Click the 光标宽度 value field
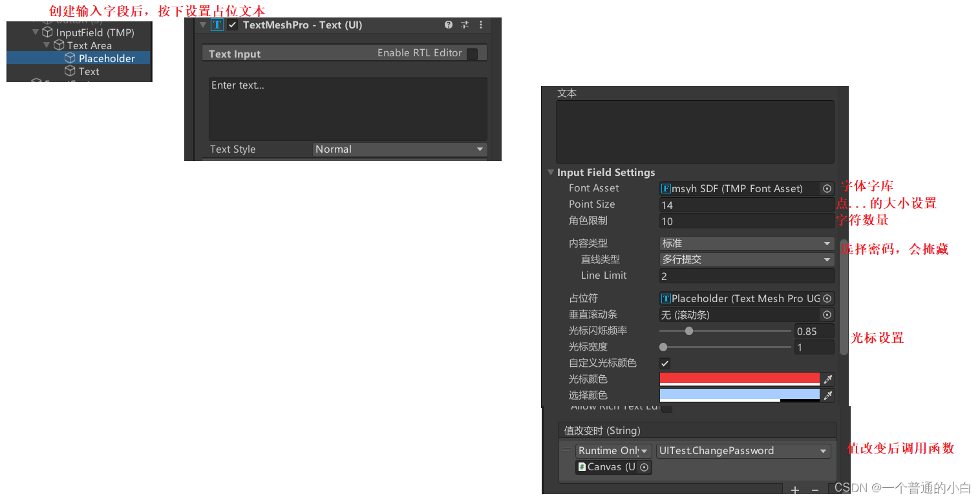This screenshot has height=500, width=980. 815,347
